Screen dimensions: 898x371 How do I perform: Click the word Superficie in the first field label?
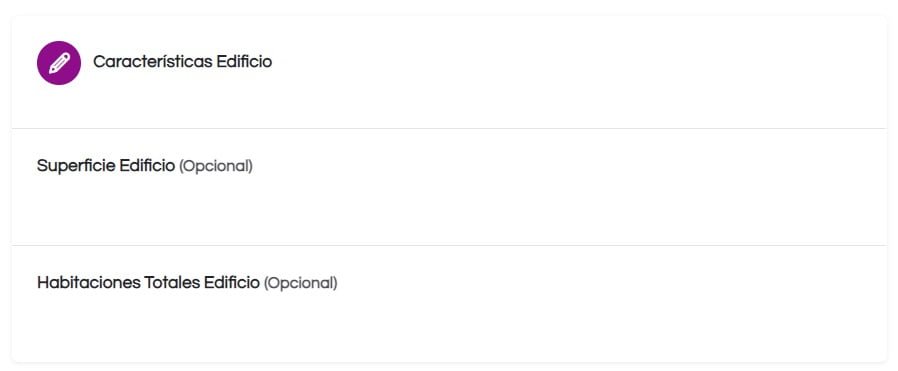[x=76, y=166]
